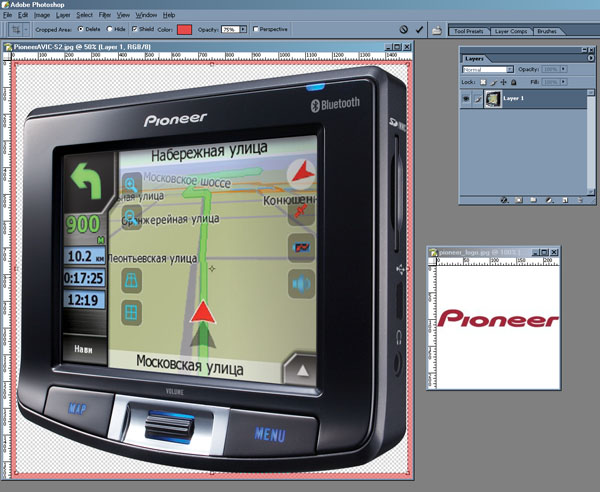Screen dimensions: 600x492
Task: Click Create new fill or adjustment layer icon
Action: (x=549, y=200)
